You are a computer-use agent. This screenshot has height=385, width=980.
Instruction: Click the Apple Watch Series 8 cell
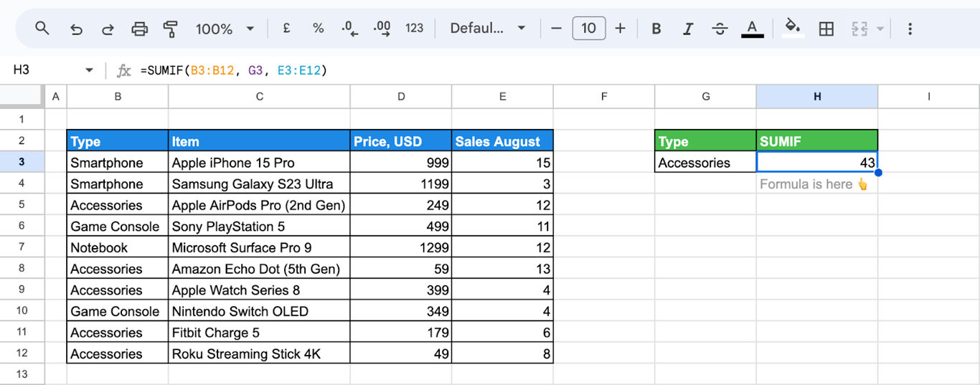coord(260,290)
